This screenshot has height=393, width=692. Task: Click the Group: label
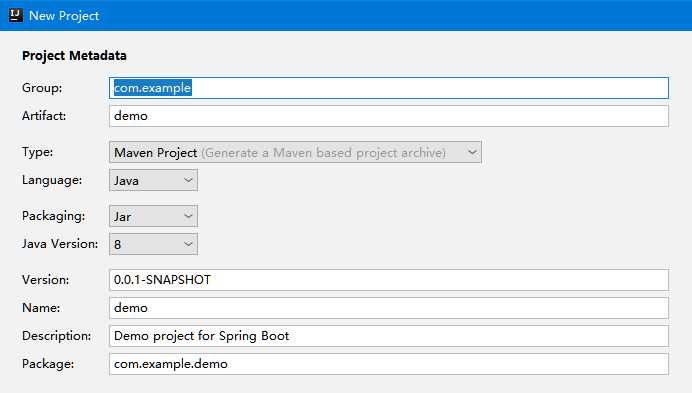tap(42, 88)
